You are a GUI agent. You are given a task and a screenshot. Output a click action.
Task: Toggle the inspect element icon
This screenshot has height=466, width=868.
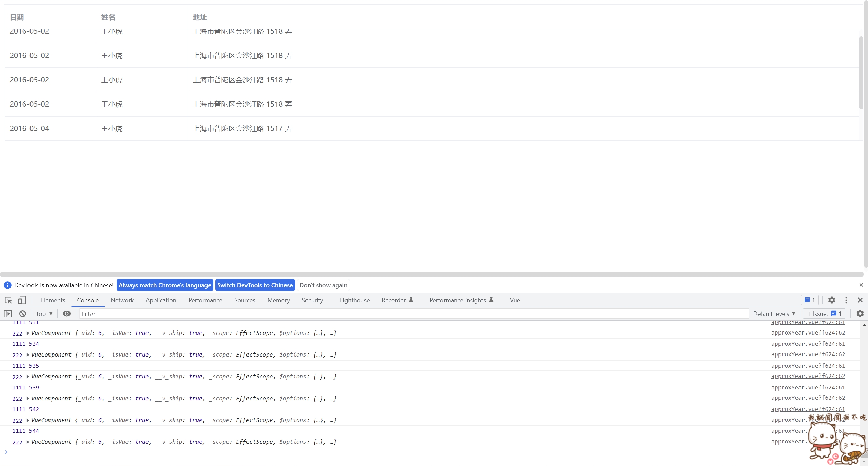pyautogui.click(x=8, y=300)
